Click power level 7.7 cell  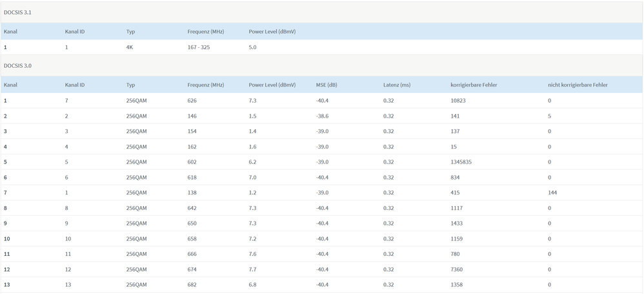252,269
